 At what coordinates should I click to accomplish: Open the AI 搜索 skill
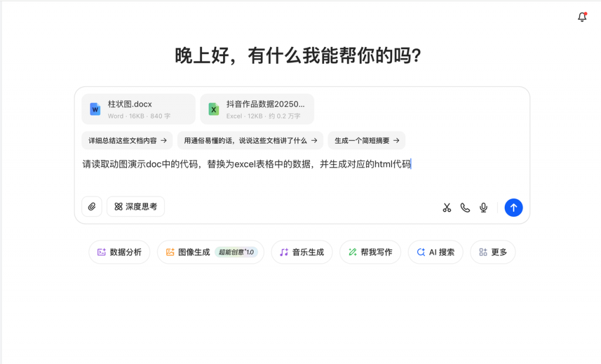(x=435, y=252)
